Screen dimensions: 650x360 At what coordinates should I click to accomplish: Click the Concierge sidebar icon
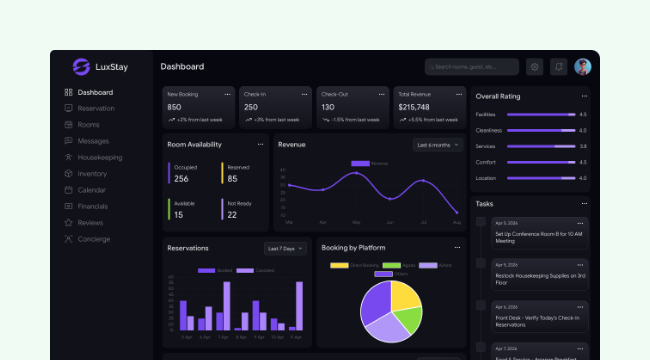(x=68, y=239)
